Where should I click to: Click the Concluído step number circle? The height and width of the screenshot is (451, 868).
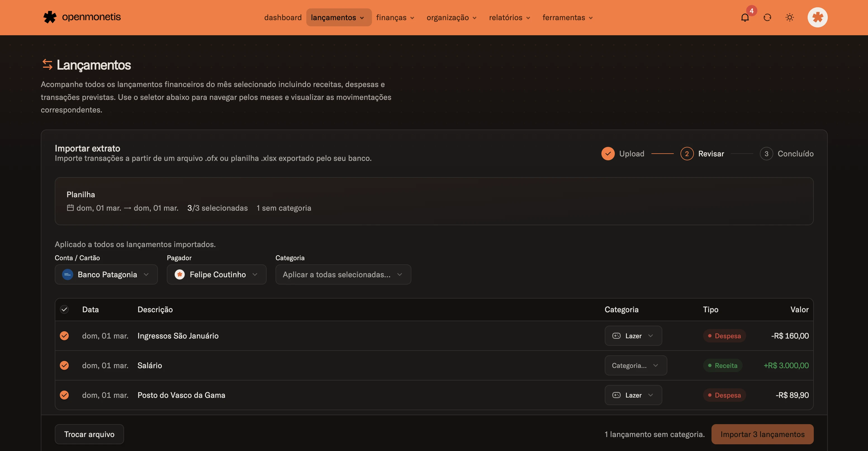point(766,154)
